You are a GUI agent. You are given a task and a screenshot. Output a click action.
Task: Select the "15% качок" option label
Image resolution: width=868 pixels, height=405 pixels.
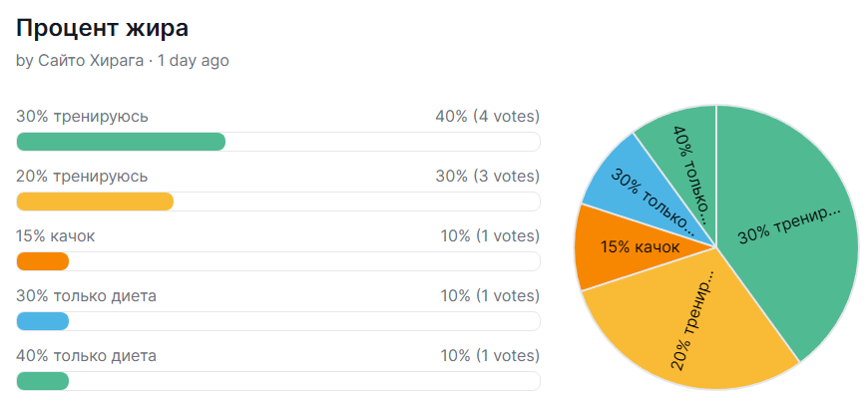click(56, 236)
